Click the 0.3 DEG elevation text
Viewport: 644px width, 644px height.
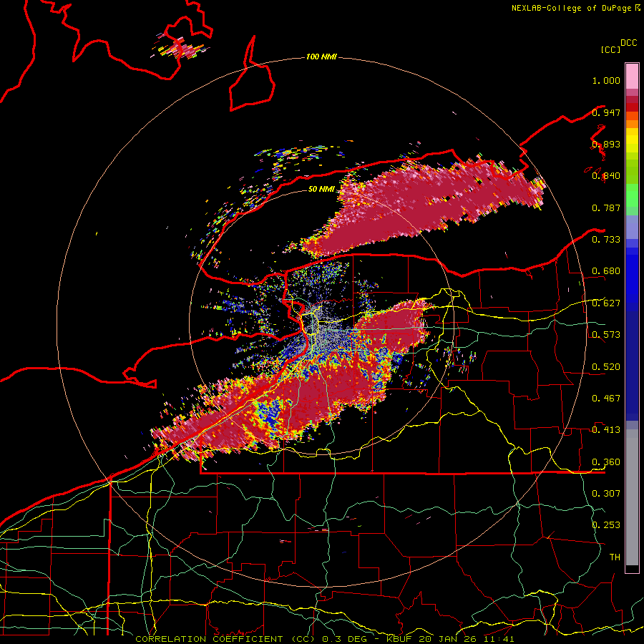pos(346,639)
